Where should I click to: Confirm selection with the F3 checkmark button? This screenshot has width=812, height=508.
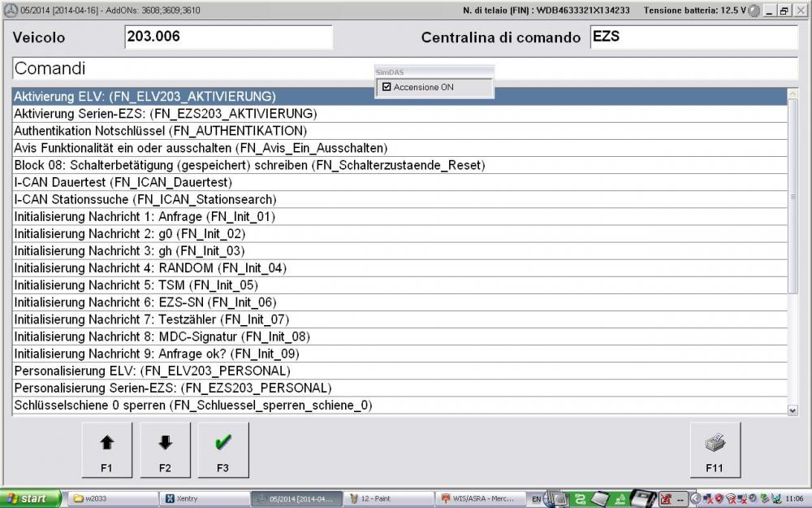[x=223, y=449]
